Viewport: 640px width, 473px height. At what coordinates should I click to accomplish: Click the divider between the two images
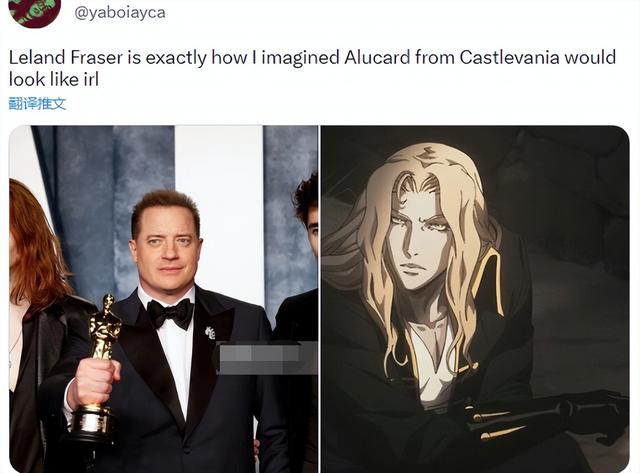tap(320, 299)
